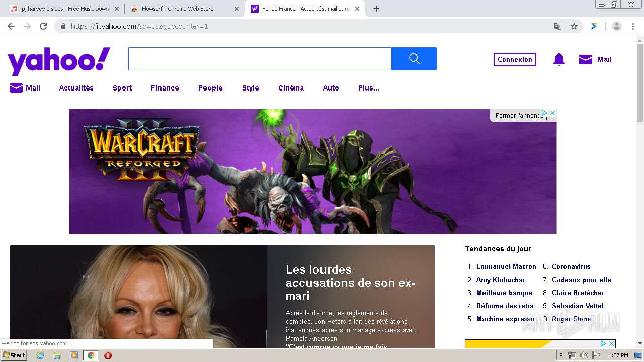Viewport: 644px width, 362px height.
Task: Open Internet Explorer from taskbar
Action: tap(40, 355)
